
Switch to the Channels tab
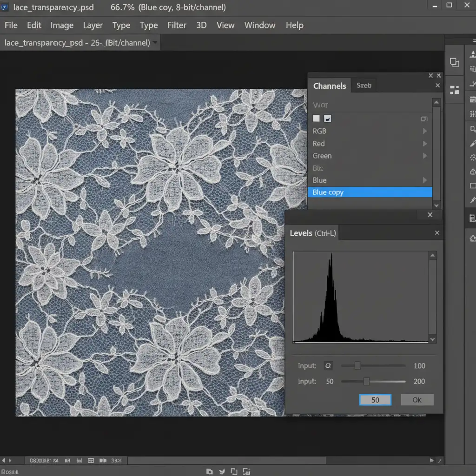click(329, 86)
